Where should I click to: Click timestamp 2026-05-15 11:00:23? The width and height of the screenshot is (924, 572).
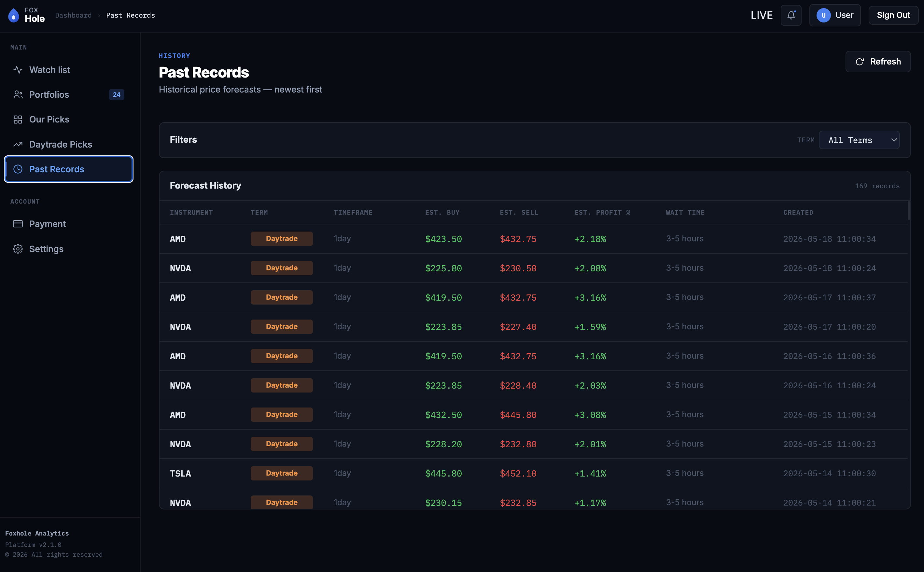click(x=830, y=444)
